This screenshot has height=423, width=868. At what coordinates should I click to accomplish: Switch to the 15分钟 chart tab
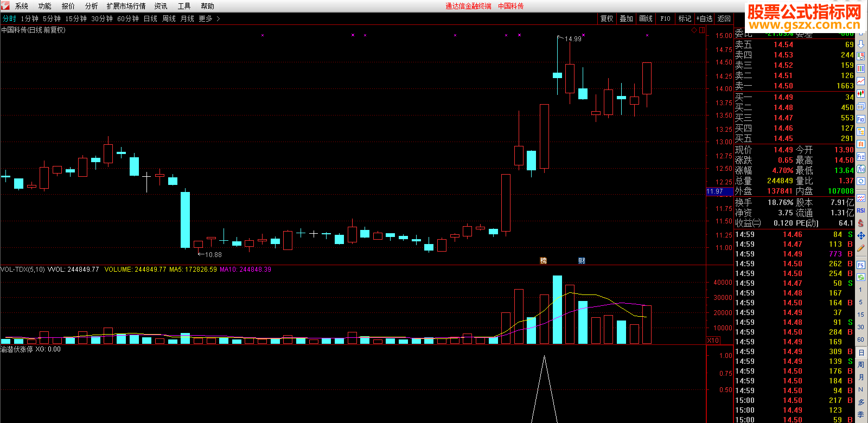point(76,18)
